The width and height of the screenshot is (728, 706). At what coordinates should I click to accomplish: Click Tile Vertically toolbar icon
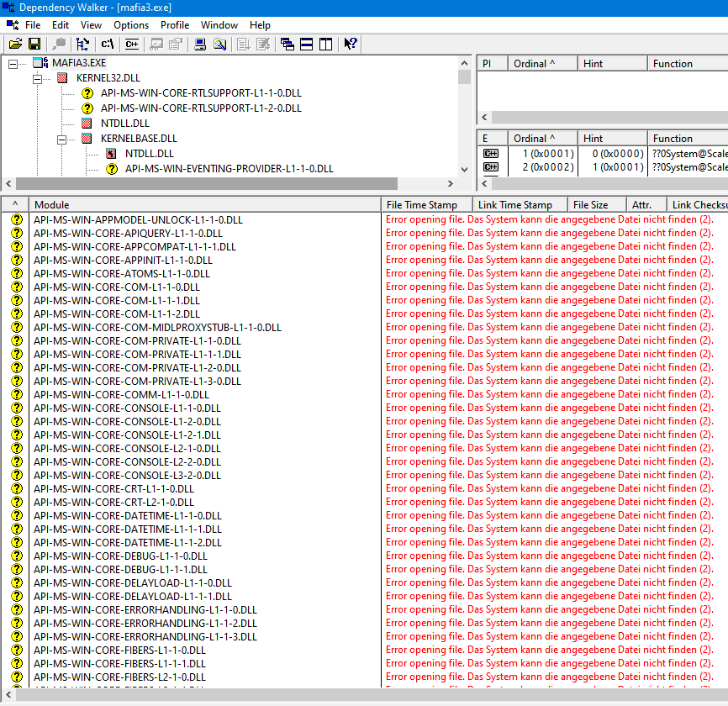coord(326,44)
